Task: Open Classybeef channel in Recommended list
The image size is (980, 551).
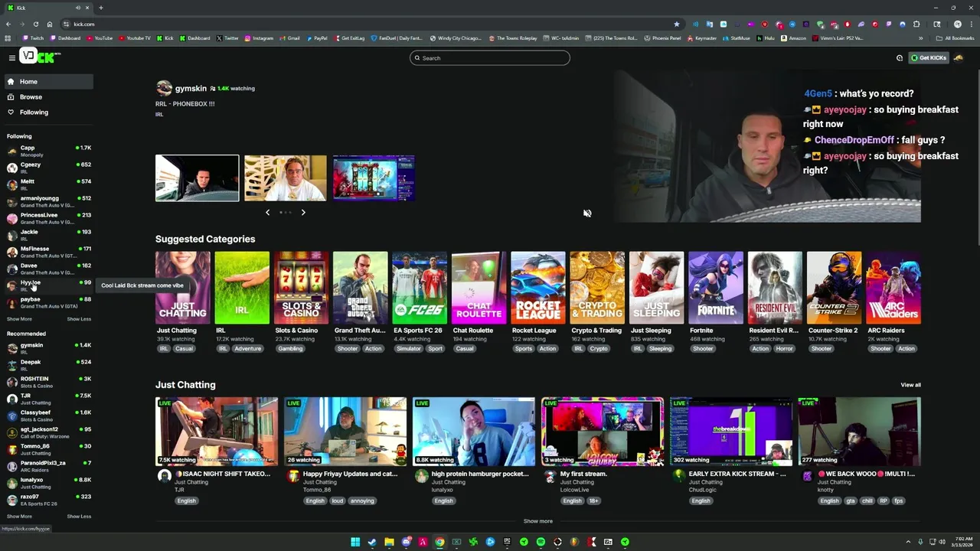Action: [x=47, y=416]
